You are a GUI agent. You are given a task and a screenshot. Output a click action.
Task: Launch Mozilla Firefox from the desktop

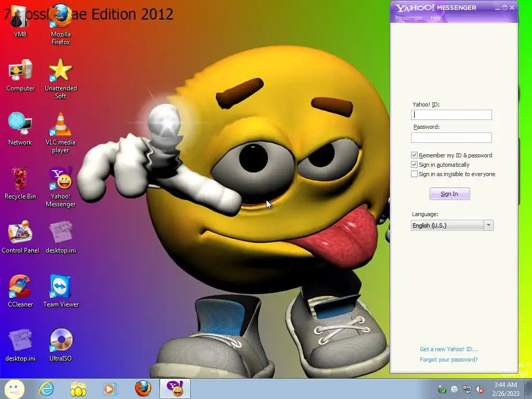tap(60, 24)
